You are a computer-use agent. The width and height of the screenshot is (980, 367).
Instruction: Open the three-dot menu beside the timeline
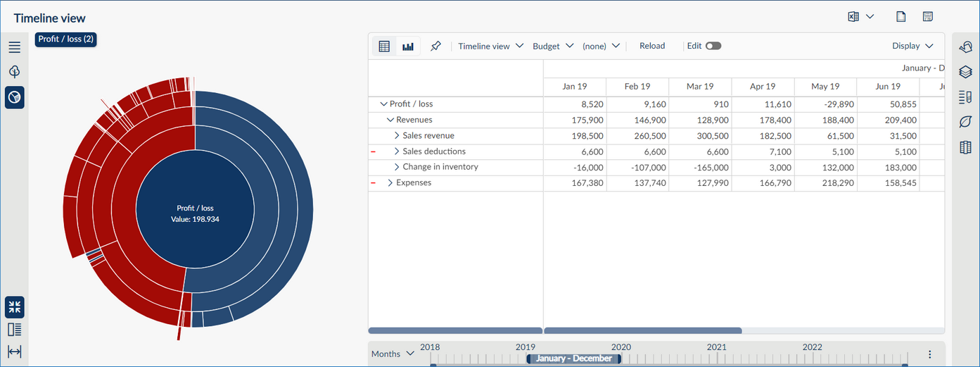(x=929, y=354)
